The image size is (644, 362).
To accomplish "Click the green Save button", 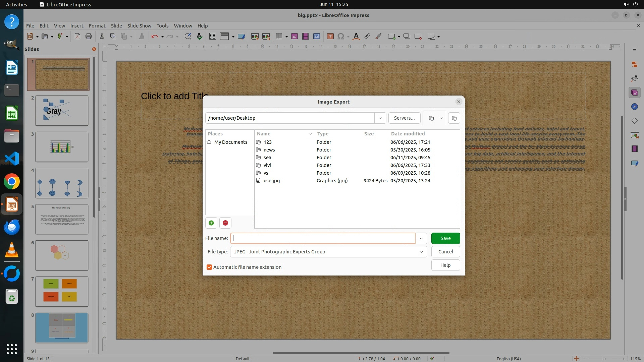I will pos(445,238).
